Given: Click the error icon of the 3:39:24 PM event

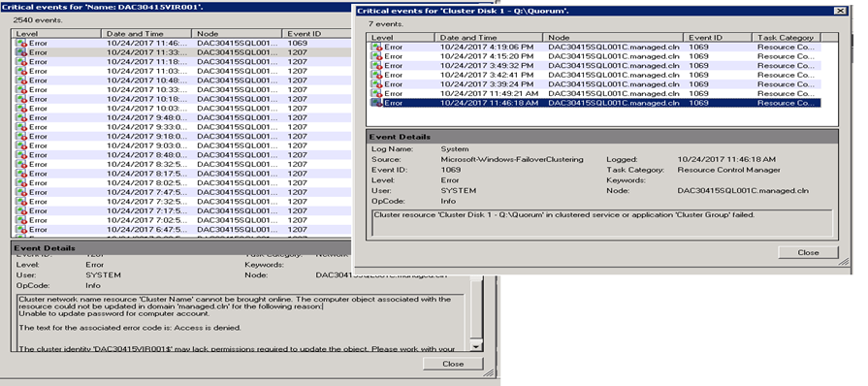Looking at the screenshot, I should (x=376, y=84).
